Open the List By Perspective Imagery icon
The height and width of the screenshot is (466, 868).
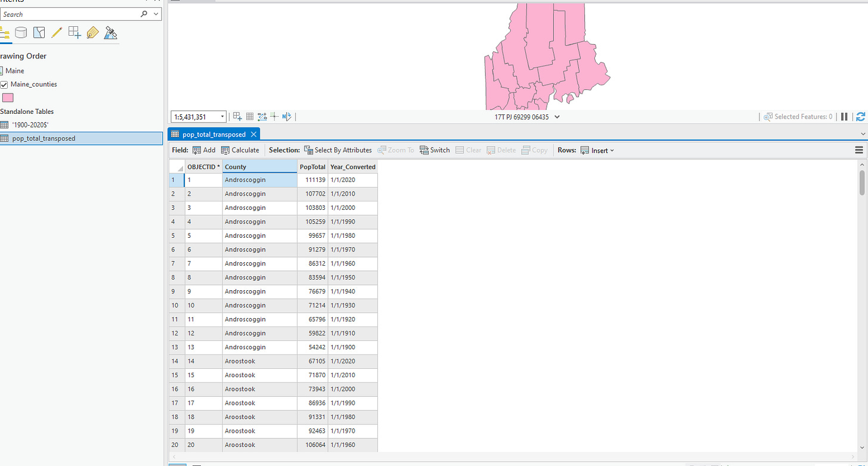(110, 33)
